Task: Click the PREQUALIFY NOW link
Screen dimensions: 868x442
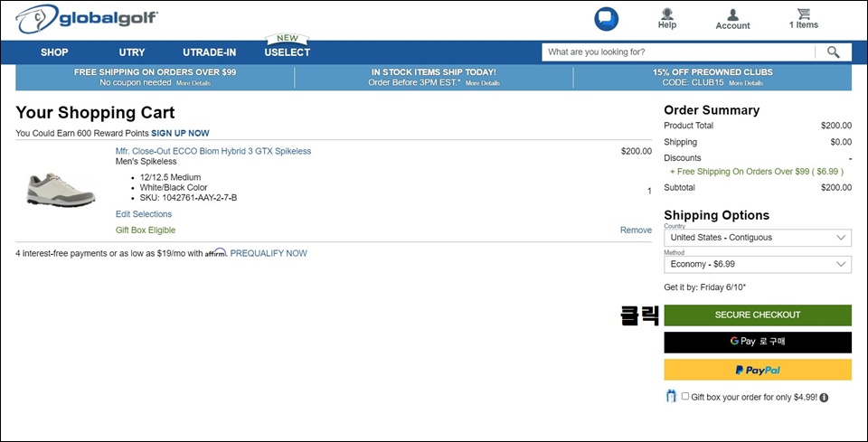Action: 269,253
